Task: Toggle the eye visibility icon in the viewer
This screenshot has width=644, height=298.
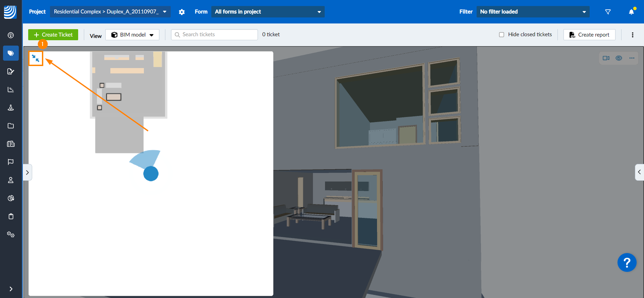Action: click(619, 58)
